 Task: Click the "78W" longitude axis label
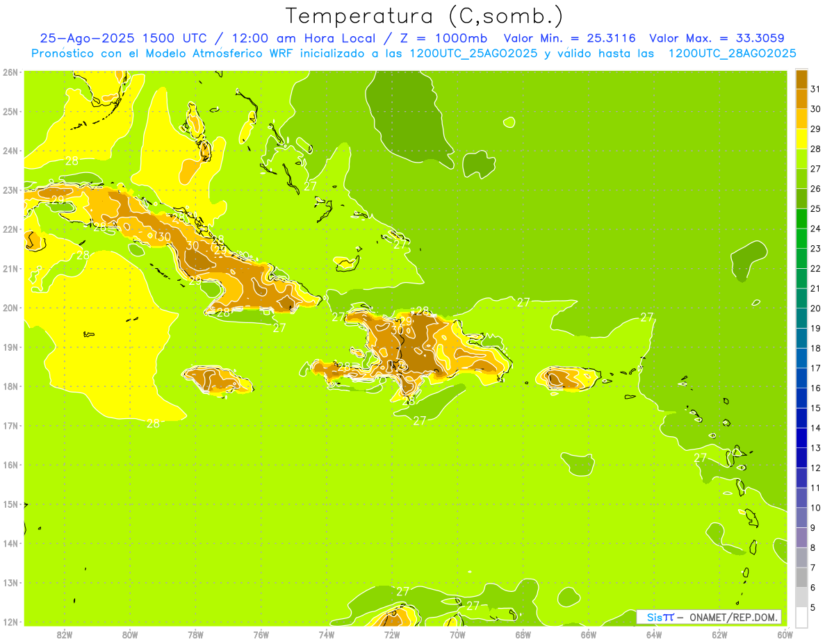195,634
